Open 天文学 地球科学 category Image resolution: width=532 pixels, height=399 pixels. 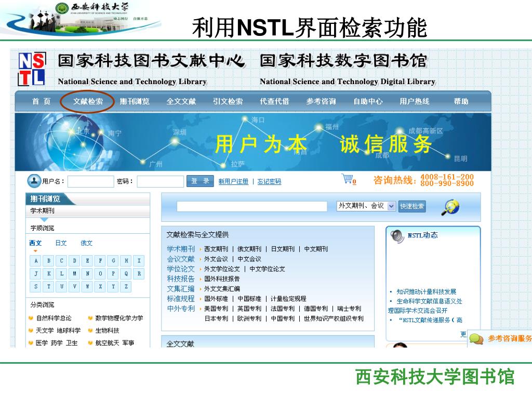[x=58, y=331]
